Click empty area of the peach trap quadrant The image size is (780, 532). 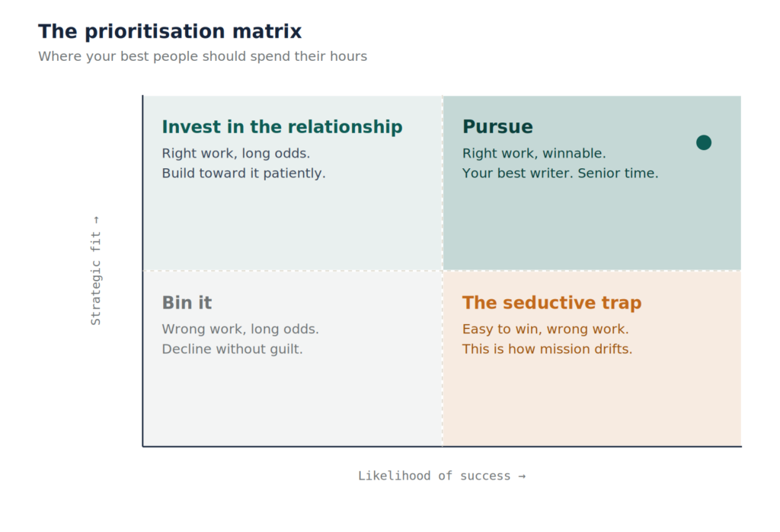point(592,403)
